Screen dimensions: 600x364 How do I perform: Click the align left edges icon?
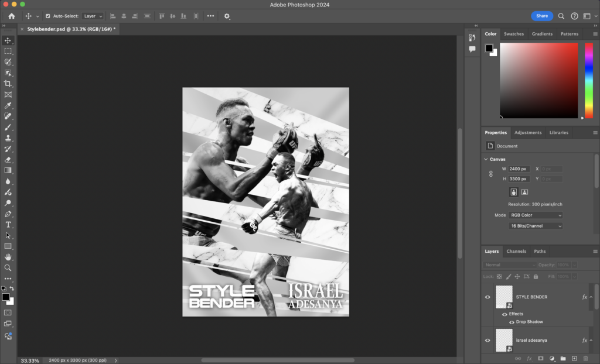coord(113,16)
